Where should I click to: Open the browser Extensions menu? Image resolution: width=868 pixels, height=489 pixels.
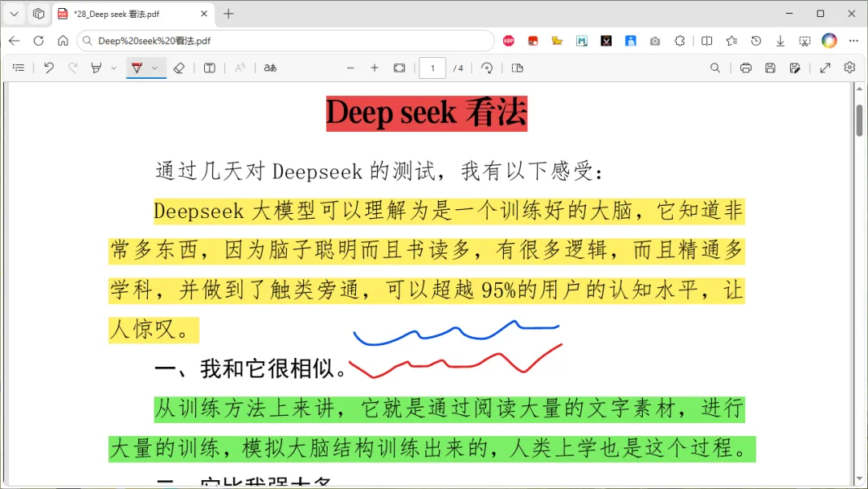coord(679,40)
